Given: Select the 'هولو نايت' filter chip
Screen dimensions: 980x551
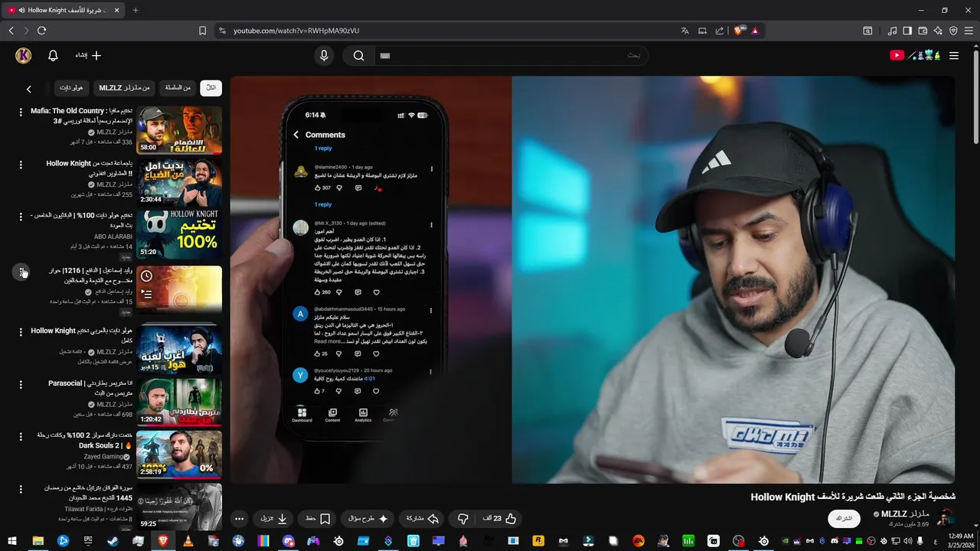Looking at the screenshot, I should click(x=71, y=87).
